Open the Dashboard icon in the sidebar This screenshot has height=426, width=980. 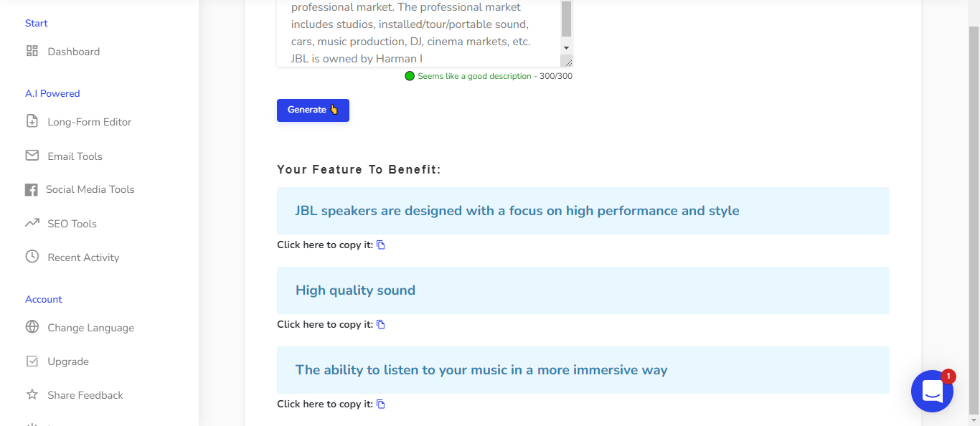click(x=32, y=51)
